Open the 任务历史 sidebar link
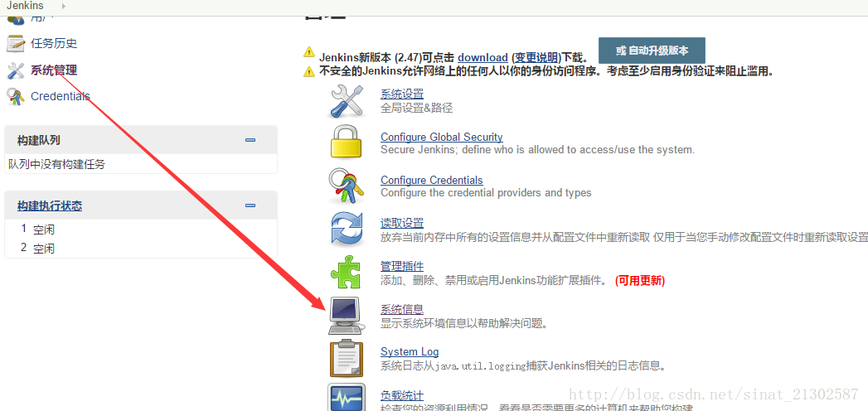868x411 pixels. (x=54, y=43)
